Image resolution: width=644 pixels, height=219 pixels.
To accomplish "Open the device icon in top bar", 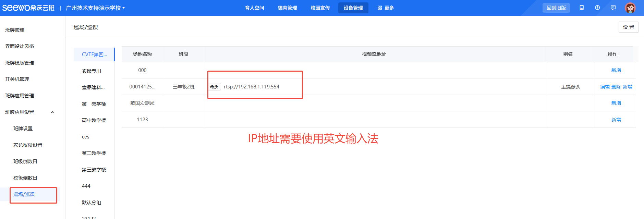I will [x=582, y=8].
